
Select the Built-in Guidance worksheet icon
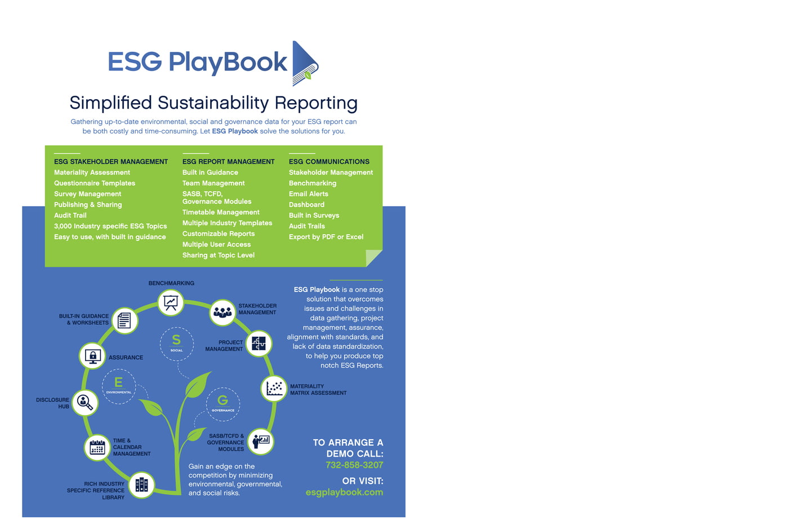(x=124, y=320)
